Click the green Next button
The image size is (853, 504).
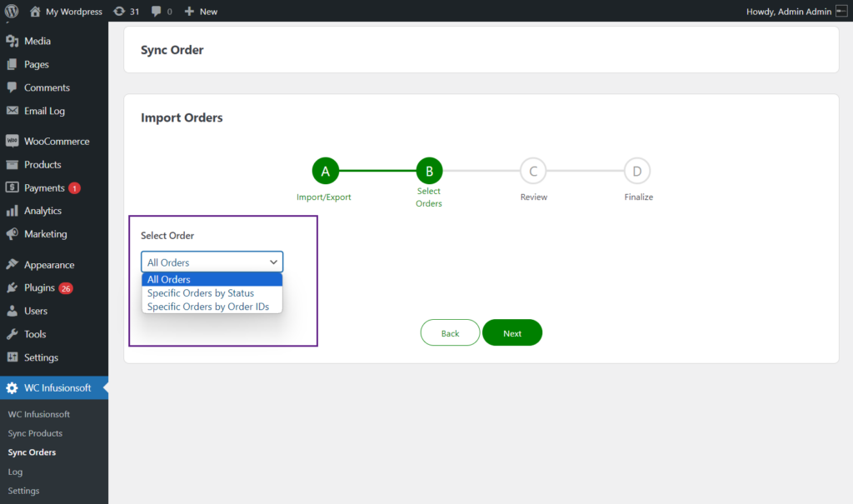[512, 332]
